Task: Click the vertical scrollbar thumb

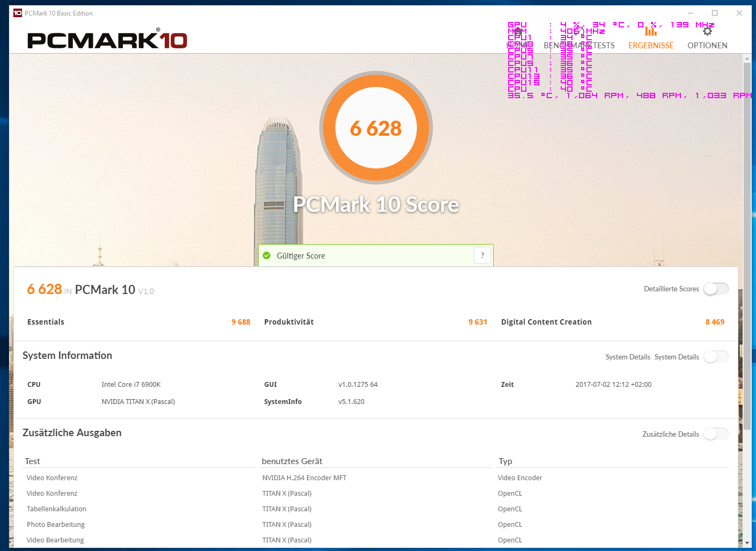Action: 747,246
